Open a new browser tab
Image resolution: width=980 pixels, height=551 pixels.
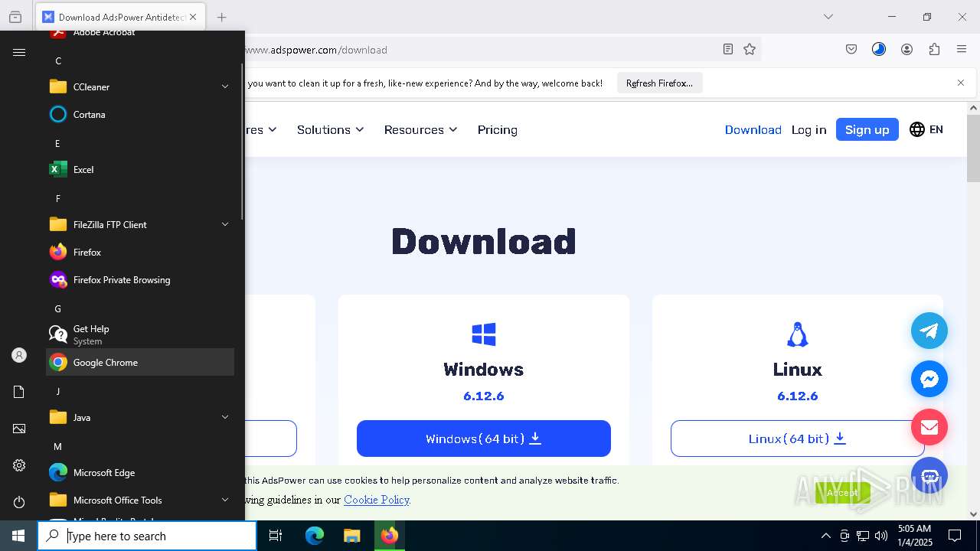tap(221, 17)
